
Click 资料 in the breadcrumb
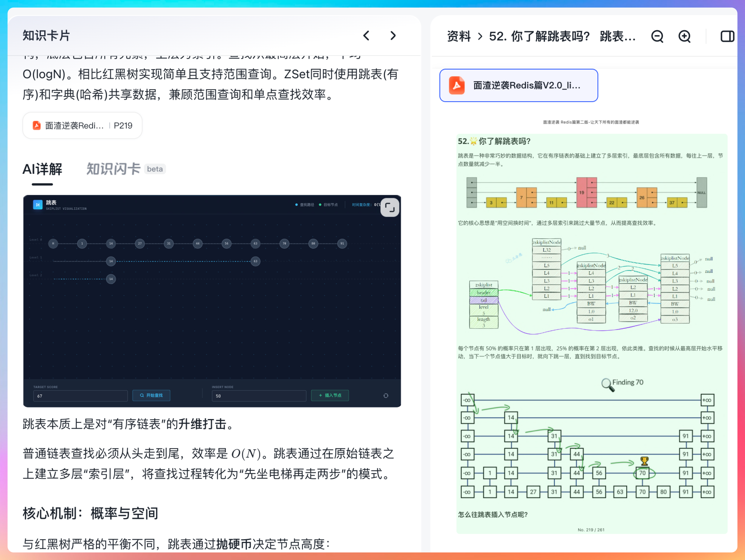pos(458,36)
